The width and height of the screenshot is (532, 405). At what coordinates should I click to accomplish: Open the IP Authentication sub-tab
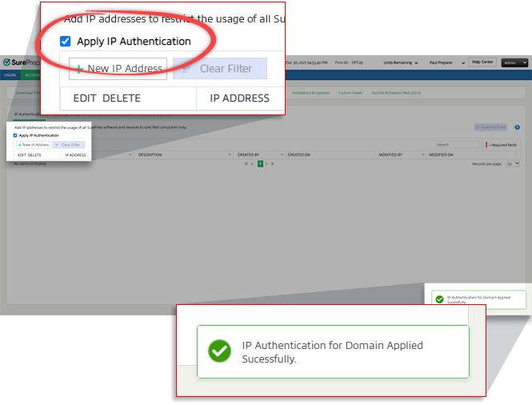(x=28, y=114)
